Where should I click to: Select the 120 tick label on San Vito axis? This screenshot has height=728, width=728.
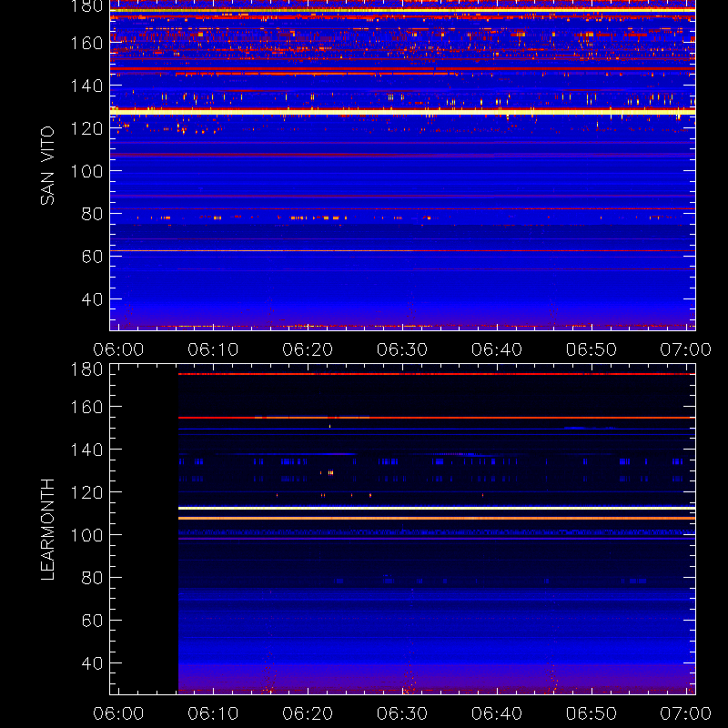86,128
